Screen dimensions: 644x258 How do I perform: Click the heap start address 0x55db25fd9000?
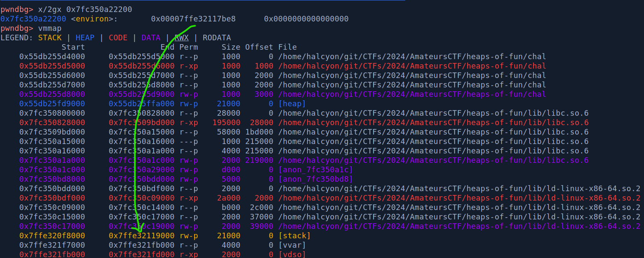(52, 104)
